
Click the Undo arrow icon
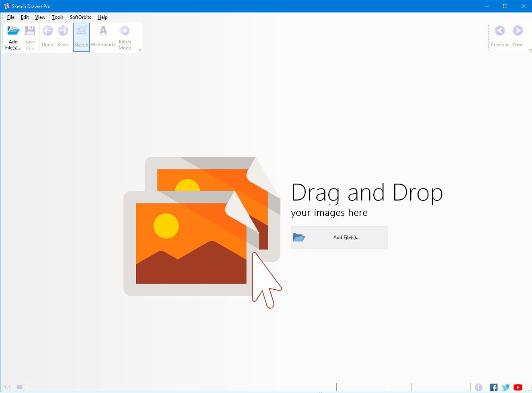(x=47, y=30)
